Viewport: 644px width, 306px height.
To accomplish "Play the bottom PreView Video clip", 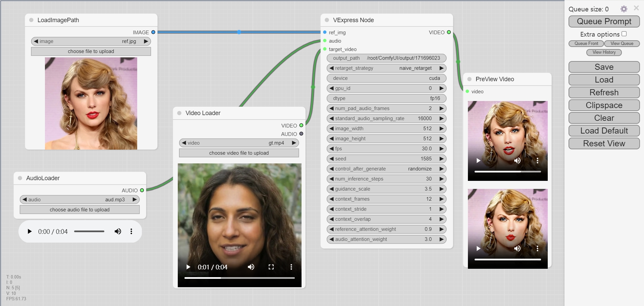I will 478,249.
